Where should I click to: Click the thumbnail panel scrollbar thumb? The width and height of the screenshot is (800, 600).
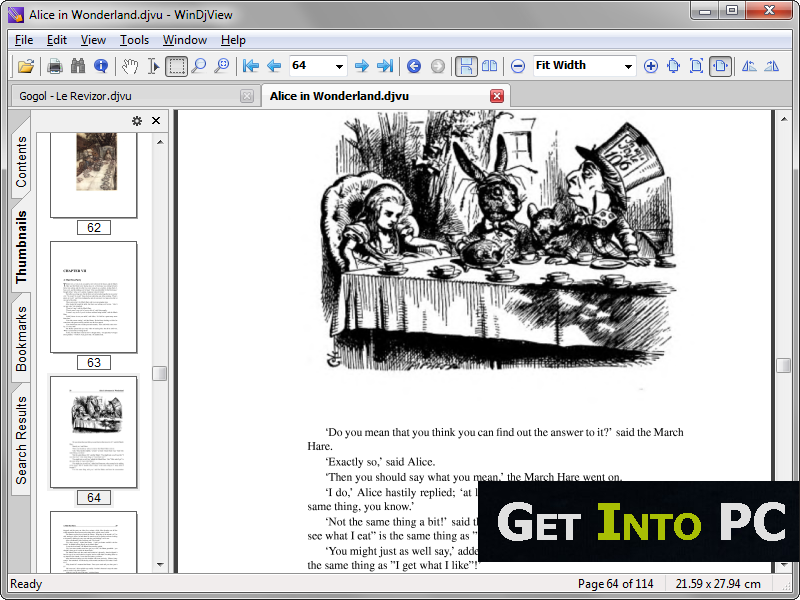click(x=160, y=373)
